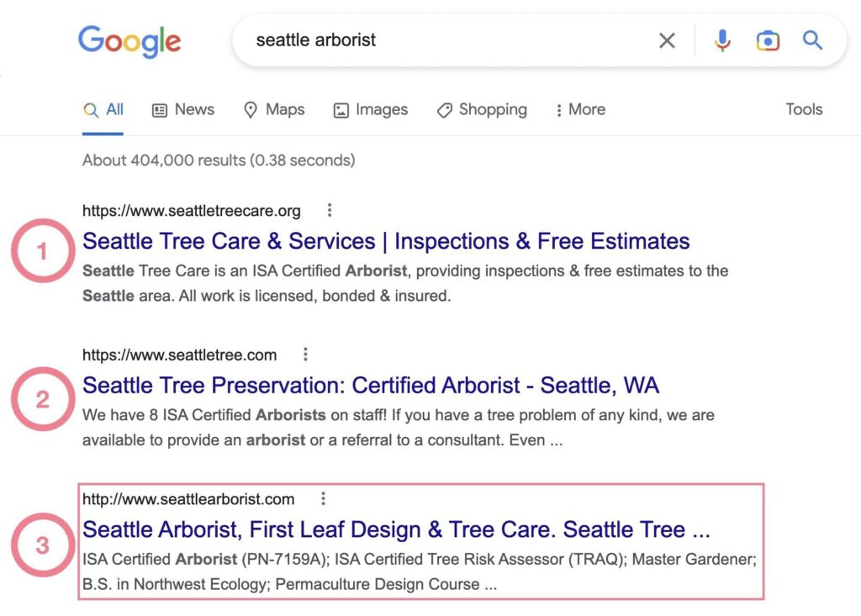The width and height of the screenshot is (861, 616).
Task: Open the Seattle Tree Care & Services result
Action: tap(385, 241)
